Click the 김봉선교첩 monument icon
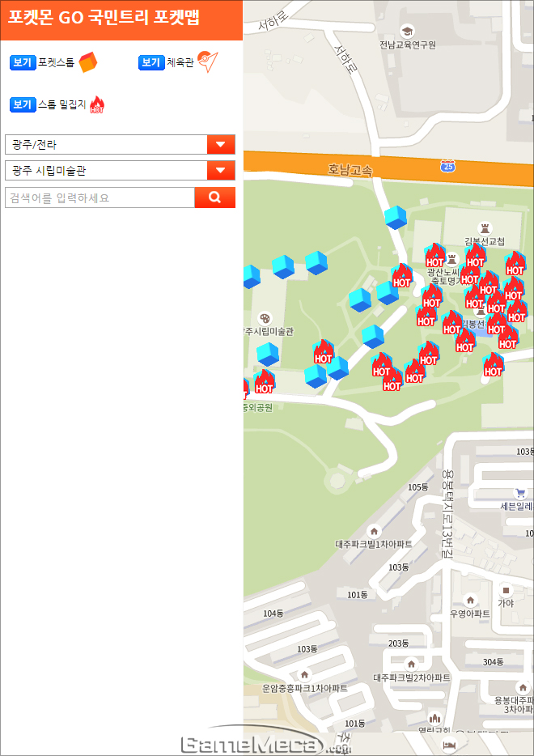This screenshot has width=534, height=756. (x=485, y=228)
